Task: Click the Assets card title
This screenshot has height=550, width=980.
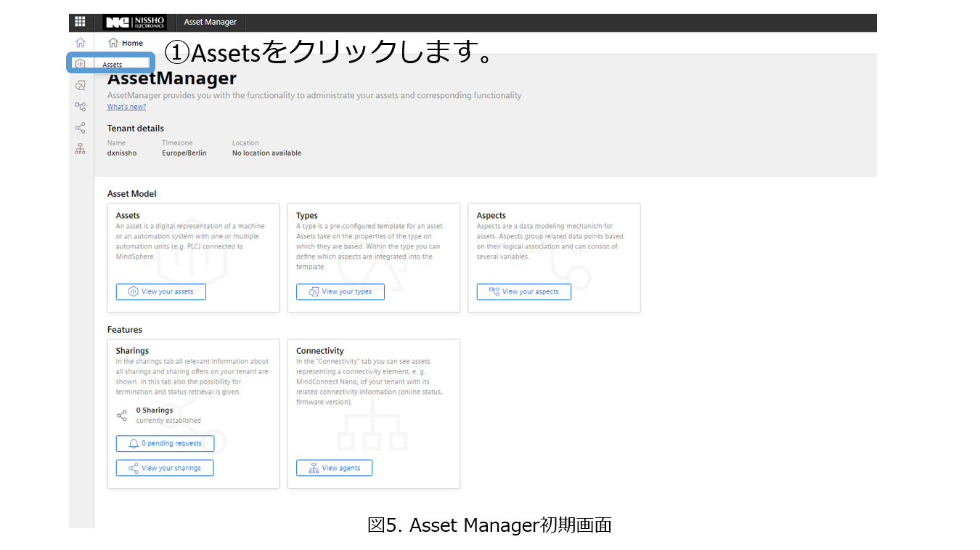Action: coord(128,215)
